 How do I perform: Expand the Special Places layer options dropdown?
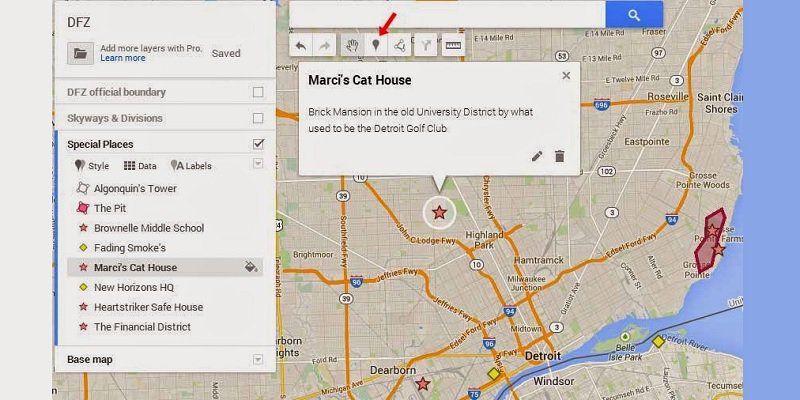coord(258,164)
